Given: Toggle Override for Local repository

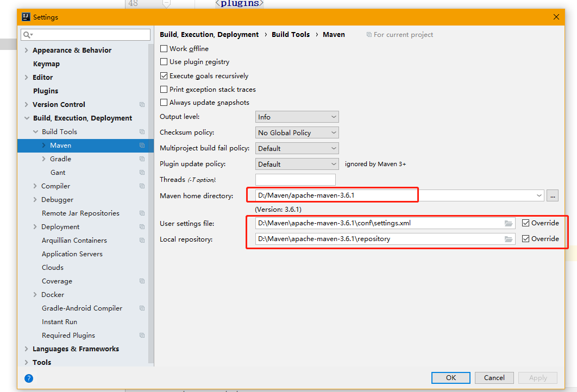Looking at the screenshot, I should 525,239.
